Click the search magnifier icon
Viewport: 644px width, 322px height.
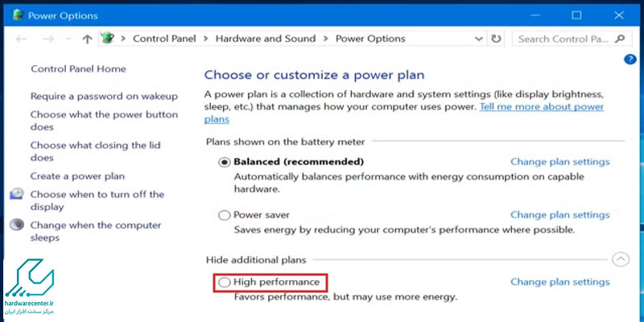point(620,39)
